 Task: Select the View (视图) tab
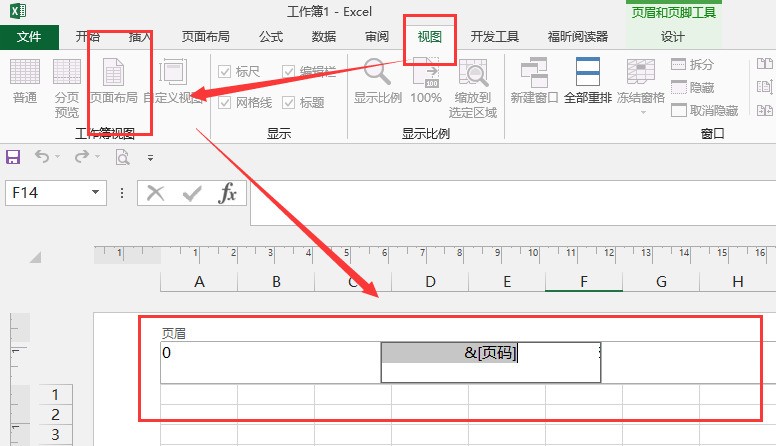click(x=429, y=37)
